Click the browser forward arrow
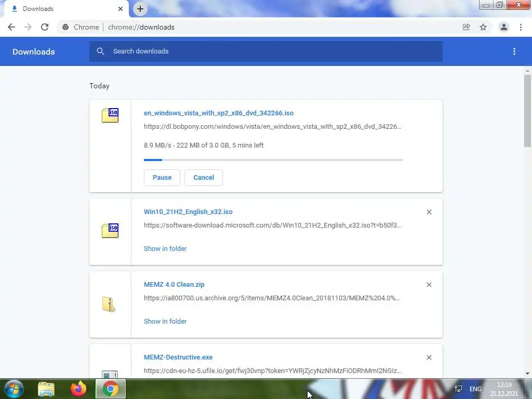Image resolution: width=532 pixels, height=399 pixels. (x=28, y=27)
